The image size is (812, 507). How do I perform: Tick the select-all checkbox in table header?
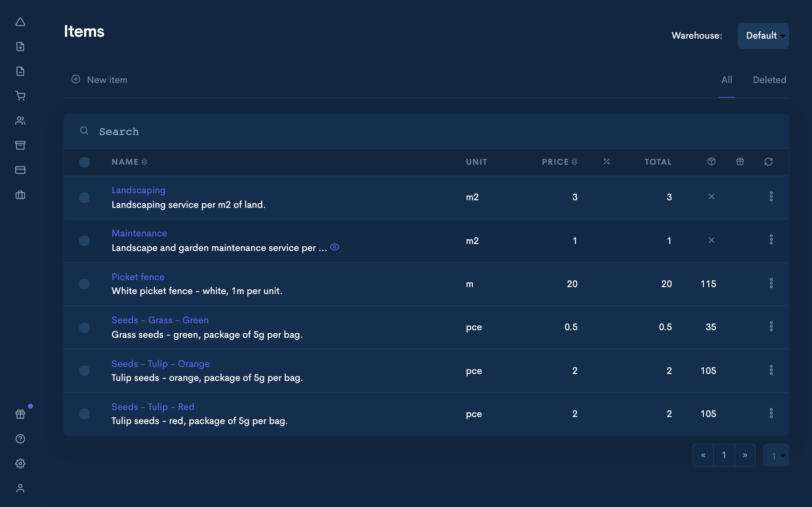[84, 162]
